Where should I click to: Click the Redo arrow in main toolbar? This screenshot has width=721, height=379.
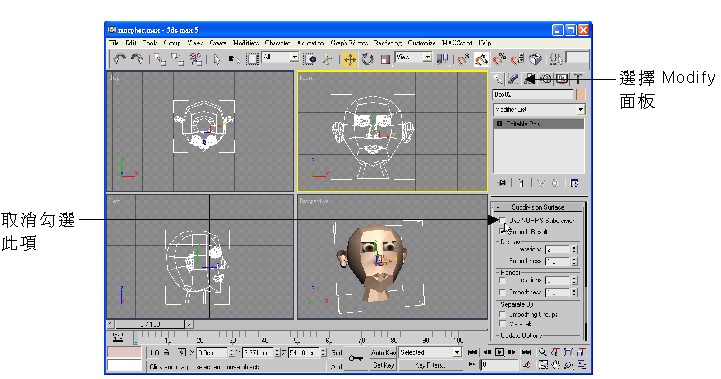tap(137, 59)
